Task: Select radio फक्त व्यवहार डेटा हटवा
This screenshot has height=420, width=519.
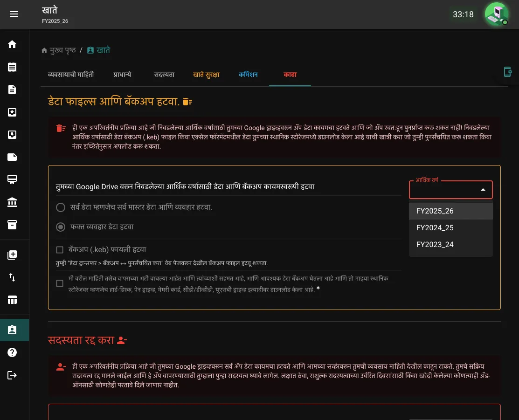Action: tap(61, 227)
